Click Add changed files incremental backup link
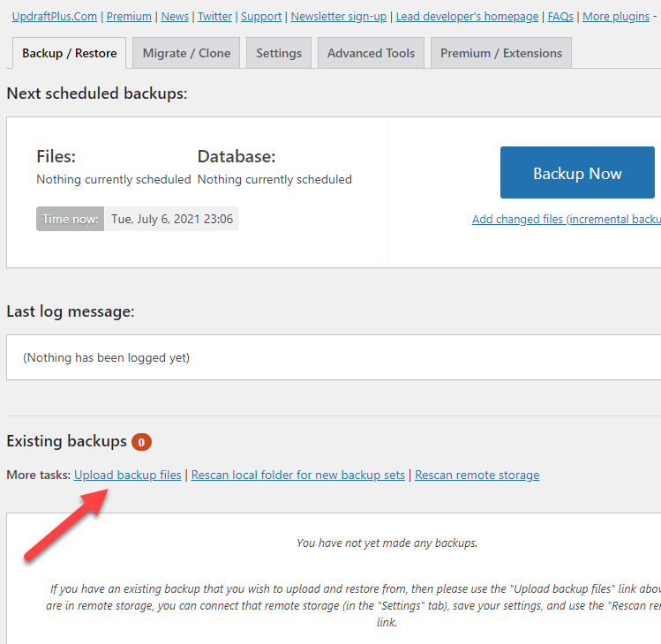Viewport: 661px width, 644px height. (566, 219)
